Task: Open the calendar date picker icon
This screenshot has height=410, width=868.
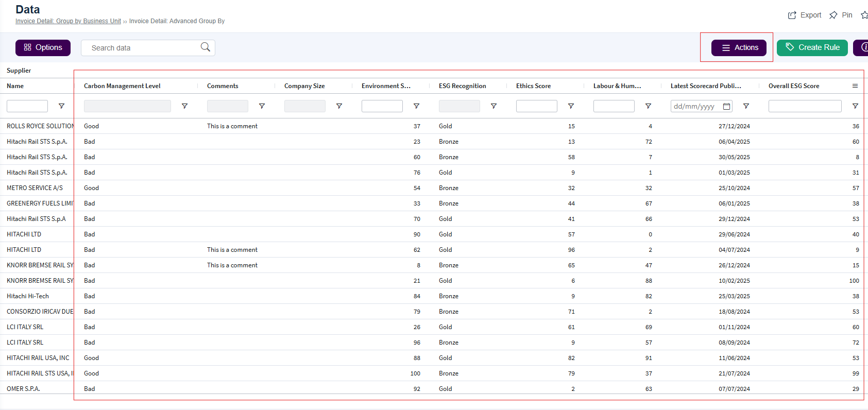Action: [726, 106]
